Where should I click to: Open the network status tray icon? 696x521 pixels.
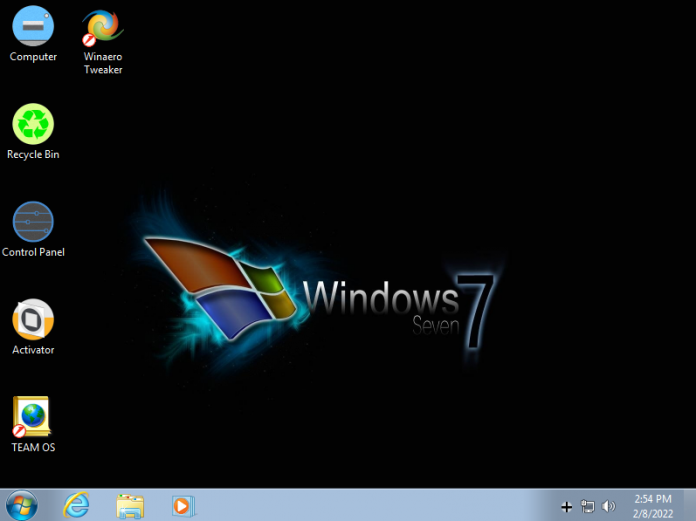588,506
